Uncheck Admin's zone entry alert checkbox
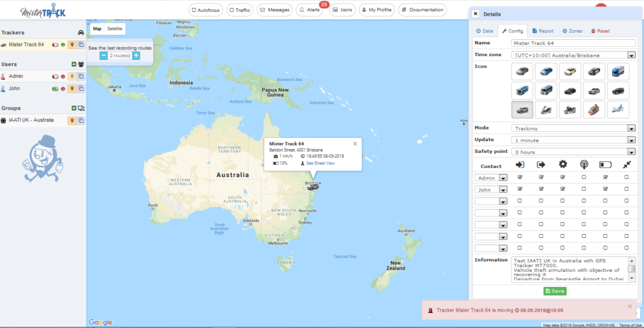The width and height of the screenshot is (644, 328). tap(520, 177)
